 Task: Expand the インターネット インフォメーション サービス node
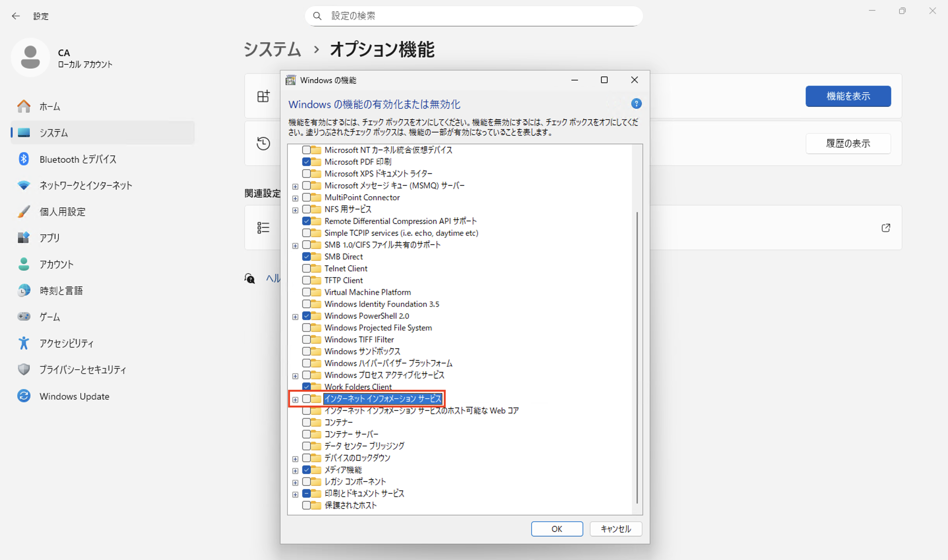point(295,399)
